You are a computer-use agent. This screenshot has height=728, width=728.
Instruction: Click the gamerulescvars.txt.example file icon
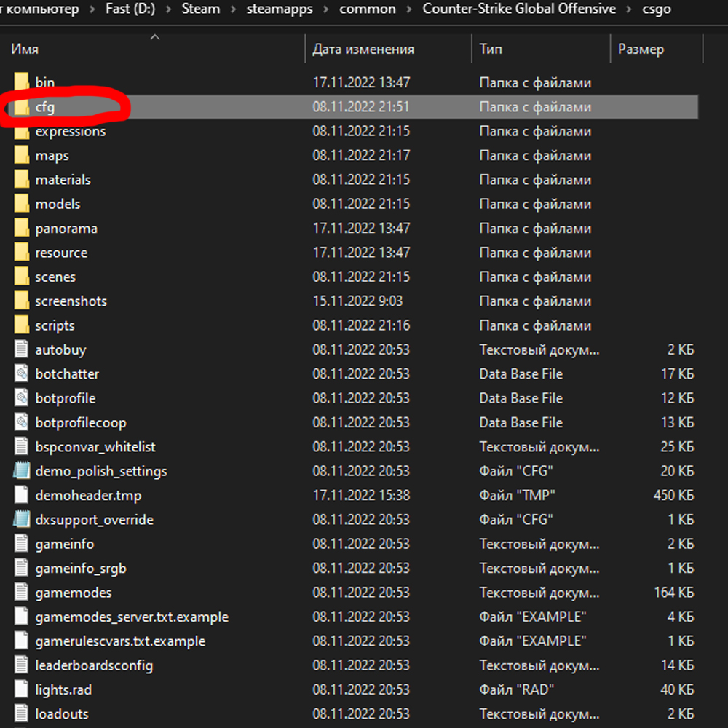pos(21,640)
